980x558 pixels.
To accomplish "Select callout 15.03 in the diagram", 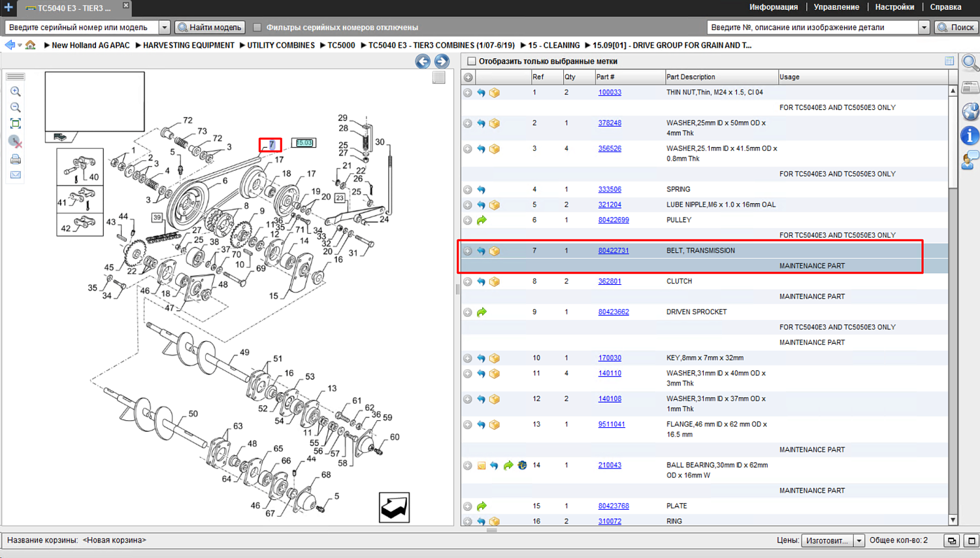I will pyautogui.click(x=304, y=142).
